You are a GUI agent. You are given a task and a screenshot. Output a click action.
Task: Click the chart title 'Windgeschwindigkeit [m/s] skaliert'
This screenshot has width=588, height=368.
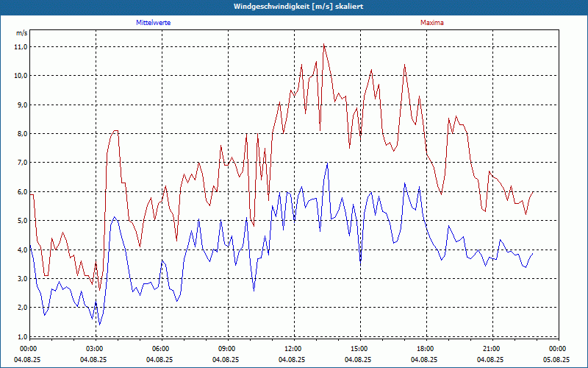[x=298, y=7]
